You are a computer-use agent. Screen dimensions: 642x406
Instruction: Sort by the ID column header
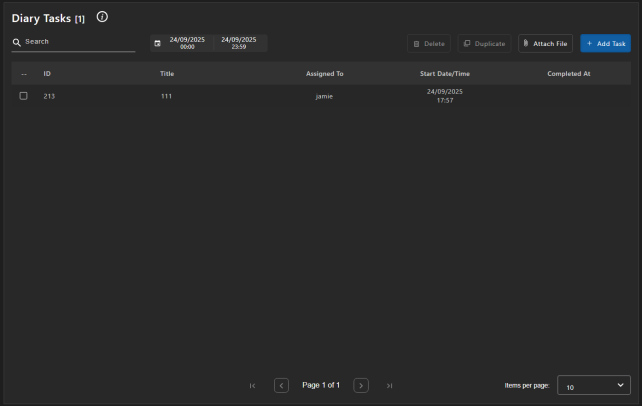point(47,74)
